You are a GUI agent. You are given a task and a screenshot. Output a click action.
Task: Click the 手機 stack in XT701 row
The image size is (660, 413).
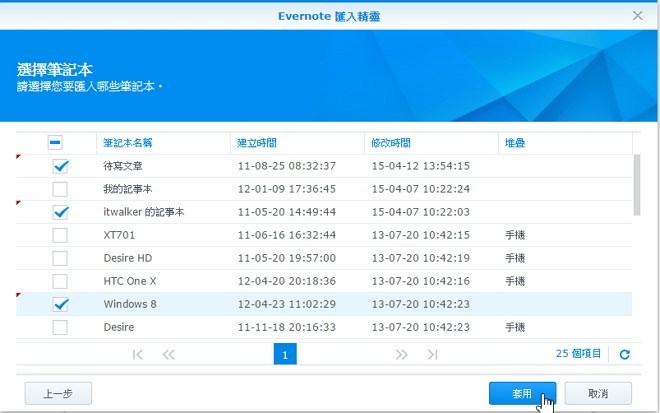[515, 235]
